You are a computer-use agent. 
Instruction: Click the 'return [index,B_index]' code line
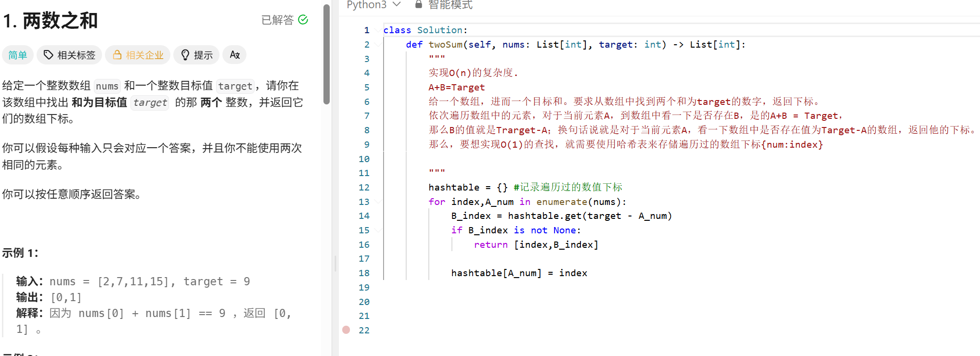click(536, 245)
